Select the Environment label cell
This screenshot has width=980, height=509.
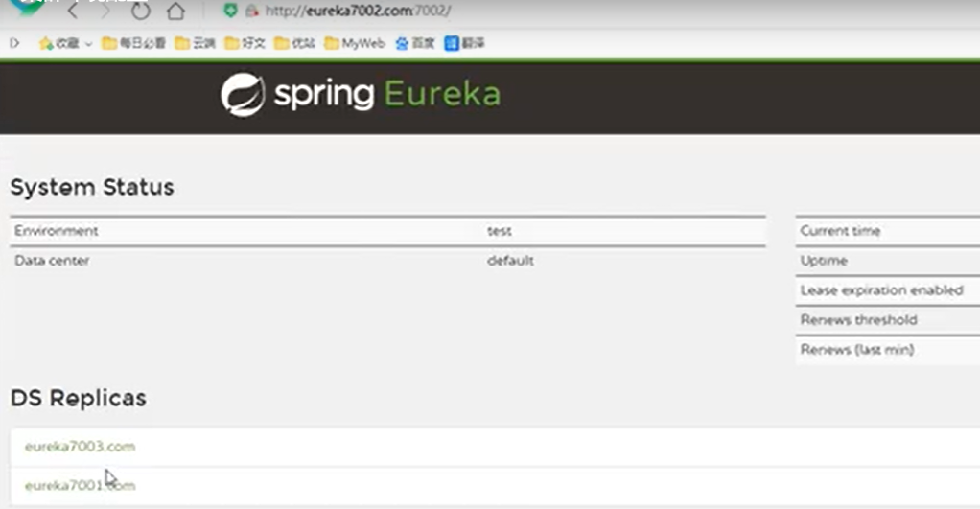tap(57, 231)
